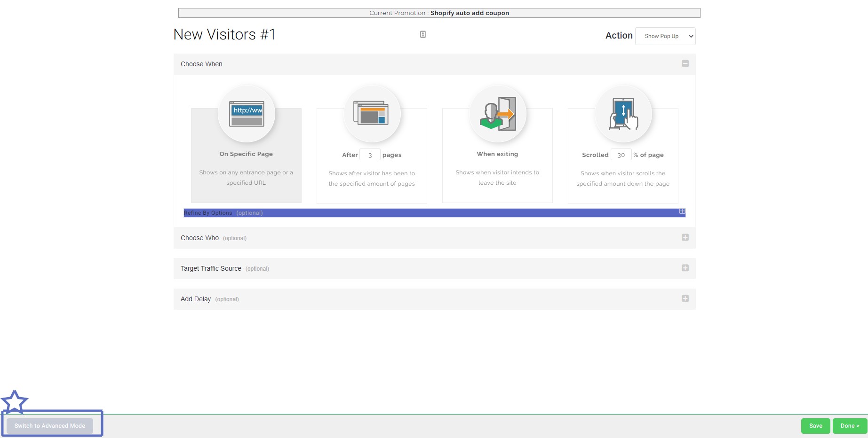Click the After pages number field
The width and height of the screenshot is (868, 438).
point(370,155)
